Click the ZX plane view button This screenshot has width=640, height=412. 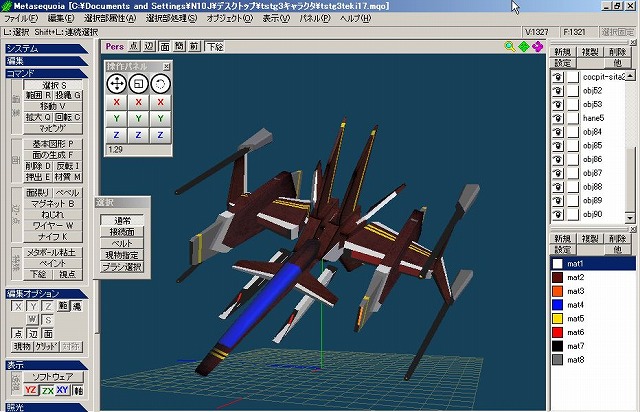pos(47,390)
